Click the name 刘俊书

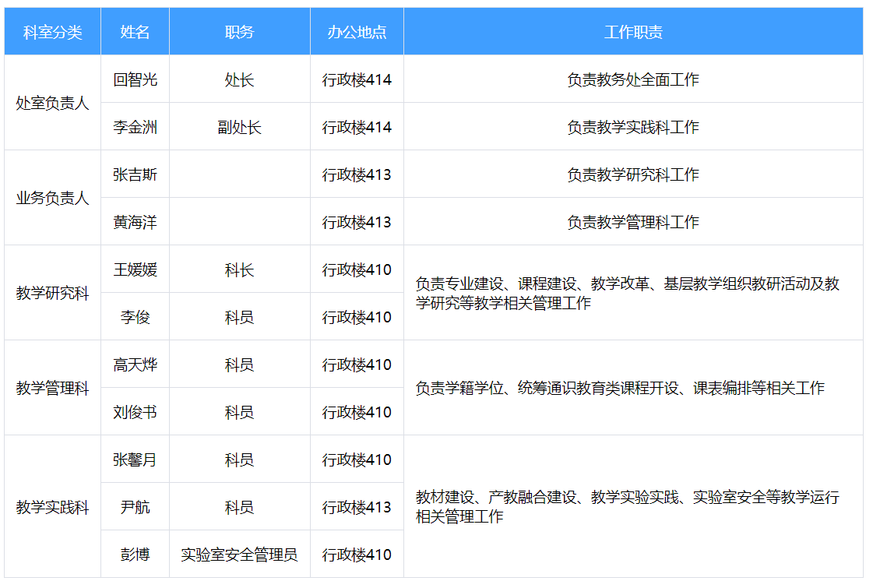(135, 412)
